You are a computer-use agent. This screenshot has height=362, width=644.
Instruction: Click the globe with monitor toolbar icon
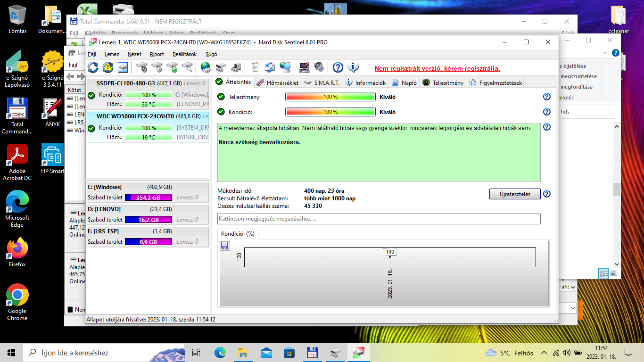pos(285,67)
